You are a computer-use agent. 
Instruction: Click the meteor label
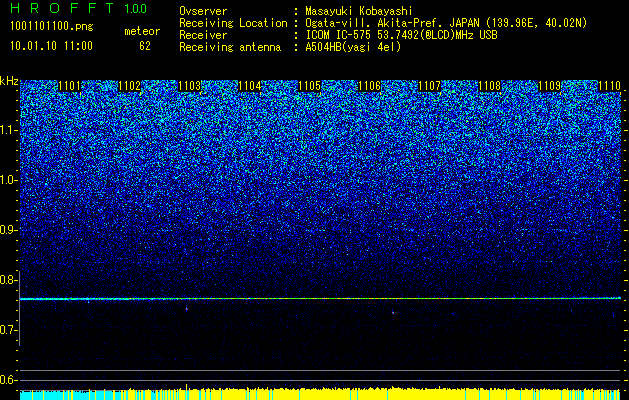[x=142, y=31]
